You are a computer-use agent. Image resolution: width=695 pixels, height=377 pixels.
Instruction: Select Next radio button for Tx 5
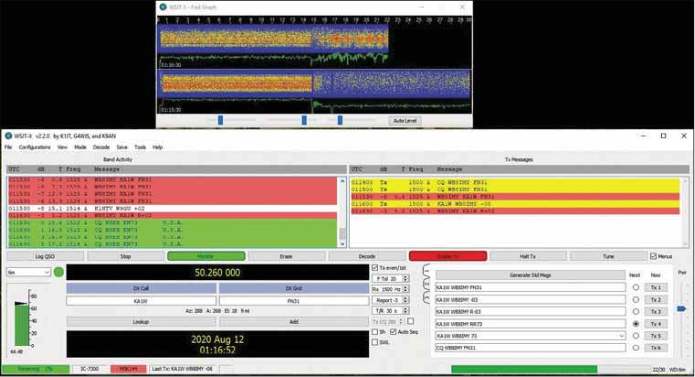636,336
